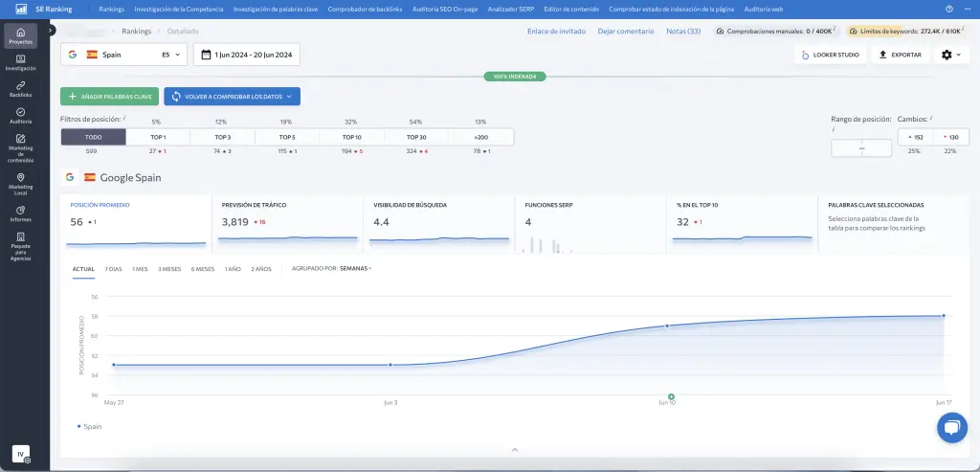This screenshot has height=472, width=980.
Task: Open Notas (33) link
Action: pos(683,31)
